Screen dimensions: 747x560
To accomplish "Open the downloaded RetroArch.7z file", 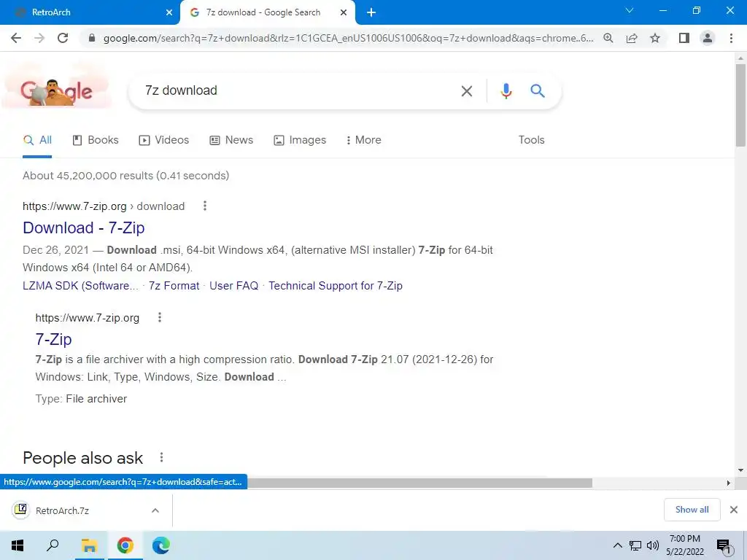I will coord(62,510).
